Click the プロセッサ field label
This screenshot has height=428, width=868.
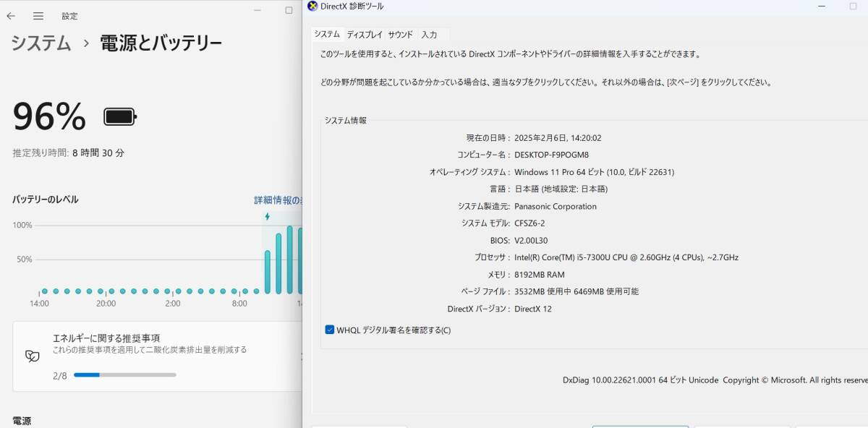[x=492, y=257]
